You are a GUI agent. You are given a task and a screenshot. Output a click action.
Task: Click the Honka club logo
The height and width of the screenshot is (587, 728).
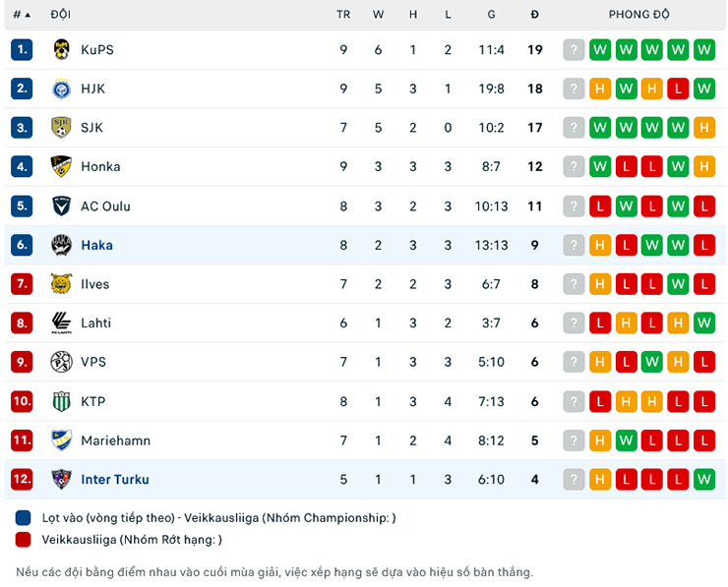click(x=61, y=166)
